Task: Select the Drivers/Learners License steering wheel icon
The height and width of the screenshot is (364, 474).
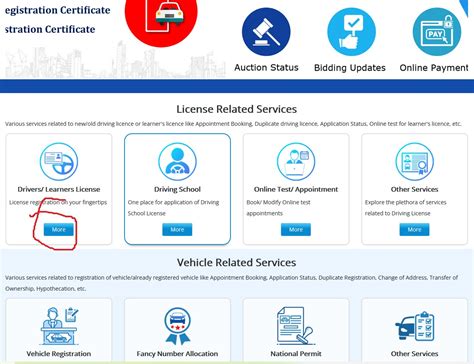Action: 59,161
